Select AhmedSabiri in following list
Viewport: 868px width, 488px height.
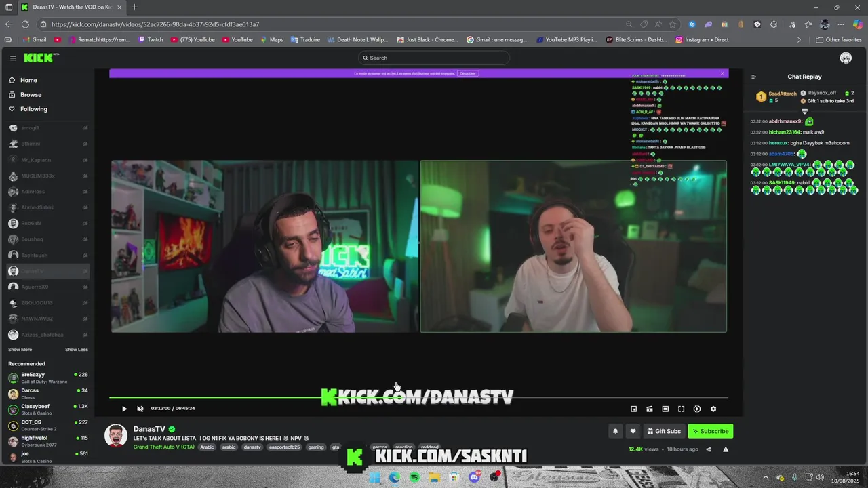pos(47,207)
